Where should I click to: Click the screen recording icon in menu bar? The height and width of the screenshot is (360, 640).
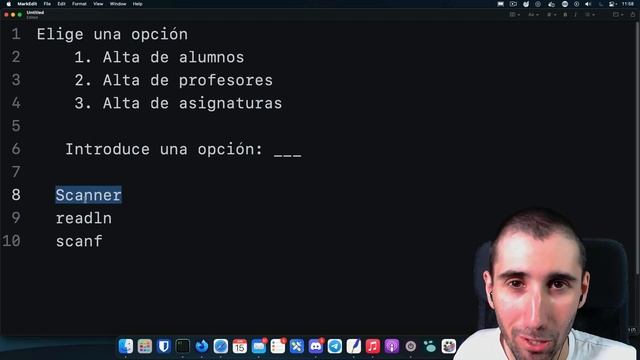point(513,4)
